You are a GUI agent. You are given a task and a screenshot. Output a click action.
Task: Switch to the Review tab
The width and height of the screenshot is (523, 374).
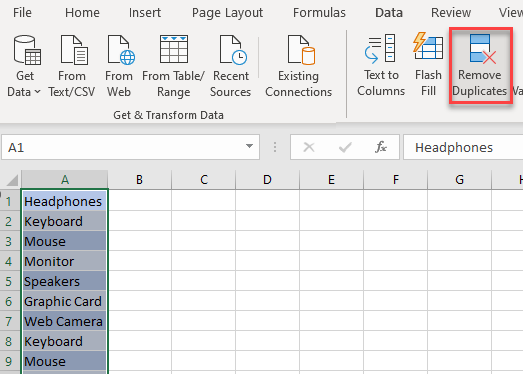[451, 13]
